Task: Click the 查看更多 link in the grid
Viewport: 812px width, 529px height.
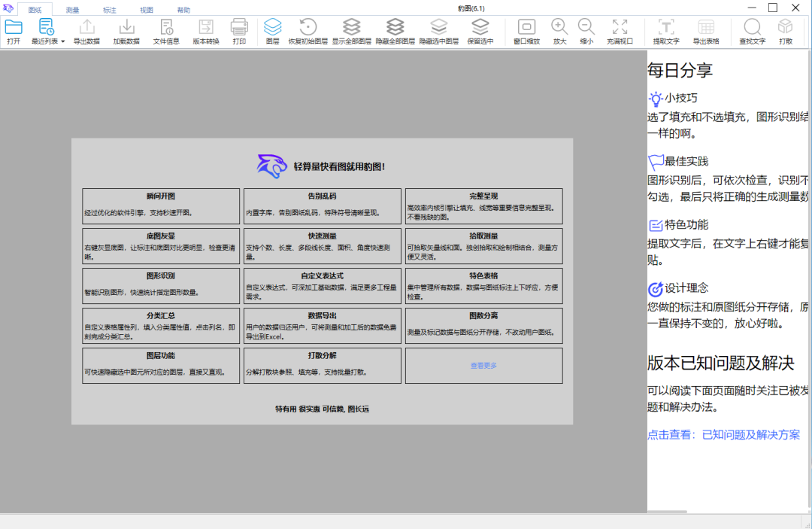Action: pyautogui.click(x=483, y=366)
